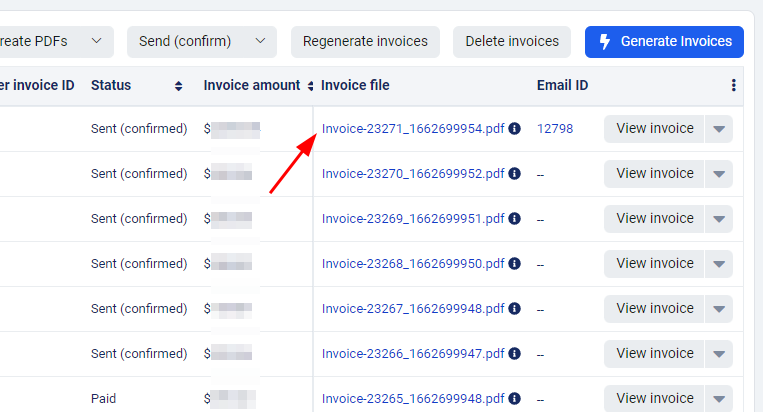
Task: Expand View invoice arrow for Invoice-23268
Action: tap(719, 264)
